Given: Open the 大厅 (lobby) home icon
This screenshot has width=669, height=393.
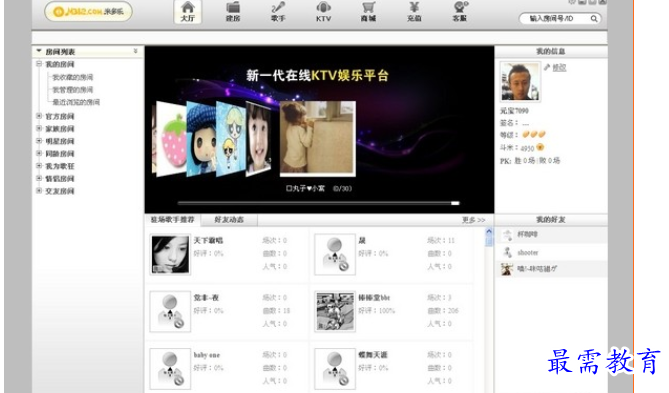Looking at the screenshot, I should [x=188, y=12].
